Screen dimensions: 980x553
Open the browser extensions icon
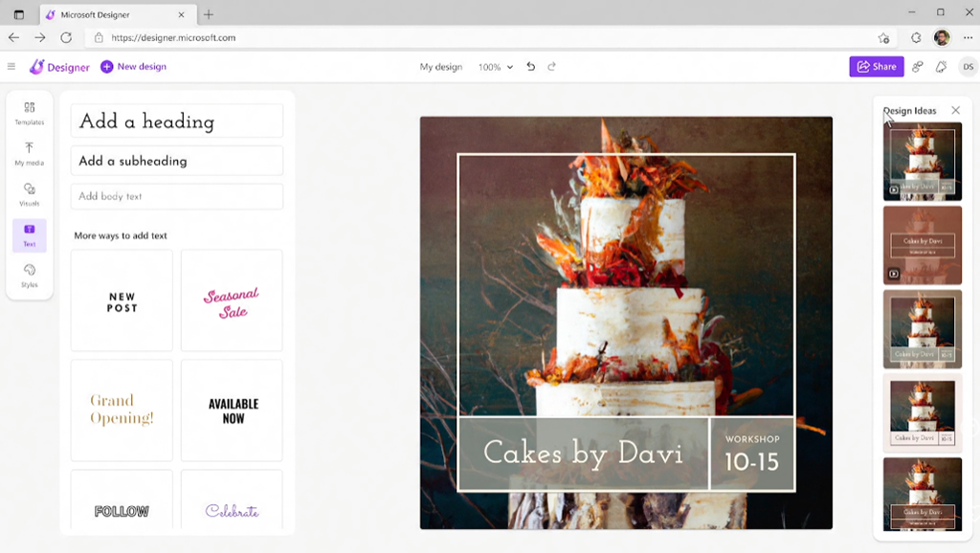916,37
